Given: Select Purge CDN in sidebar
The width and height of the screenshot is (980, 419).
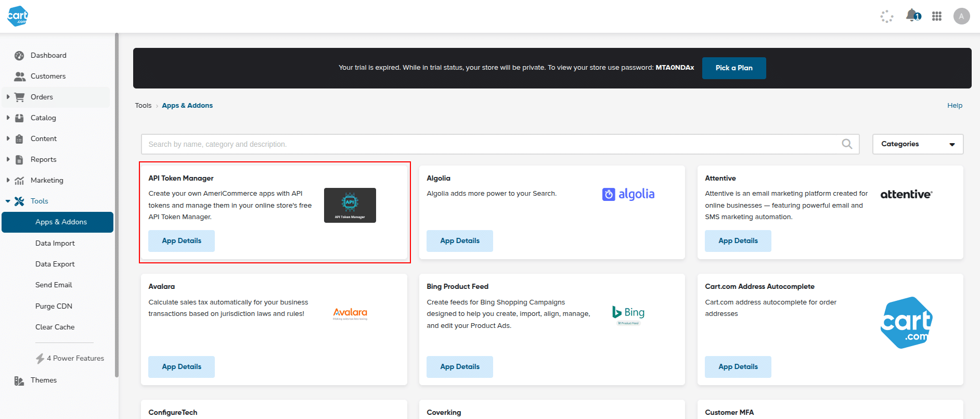Looking at the screenshot, I should pyautogui.click(x=54, y=306).
